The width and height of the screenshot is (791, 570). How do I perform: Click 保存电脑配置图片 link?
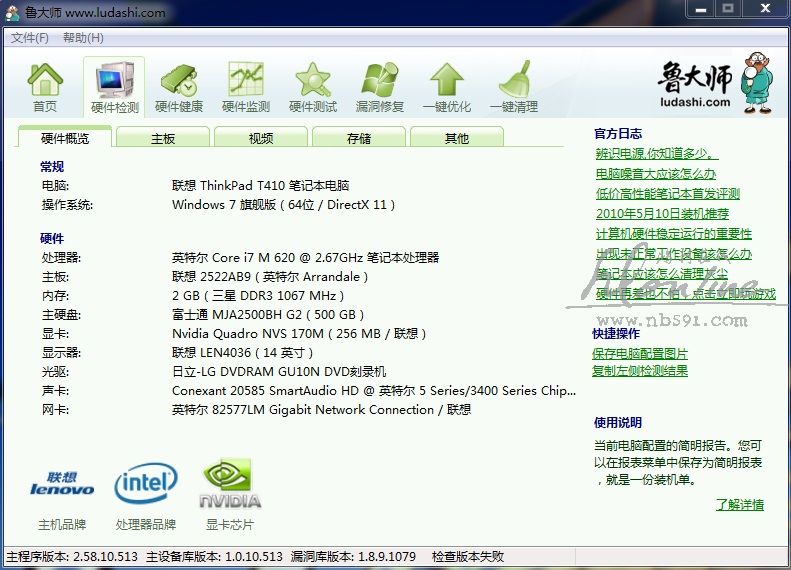(640, 354)
